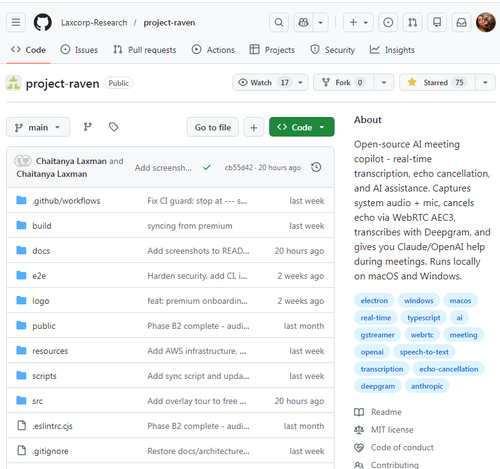This screenshot has width=500, height=469.
Task: Toggle the Starred button for this repository
Action: [x=437, y=82]
